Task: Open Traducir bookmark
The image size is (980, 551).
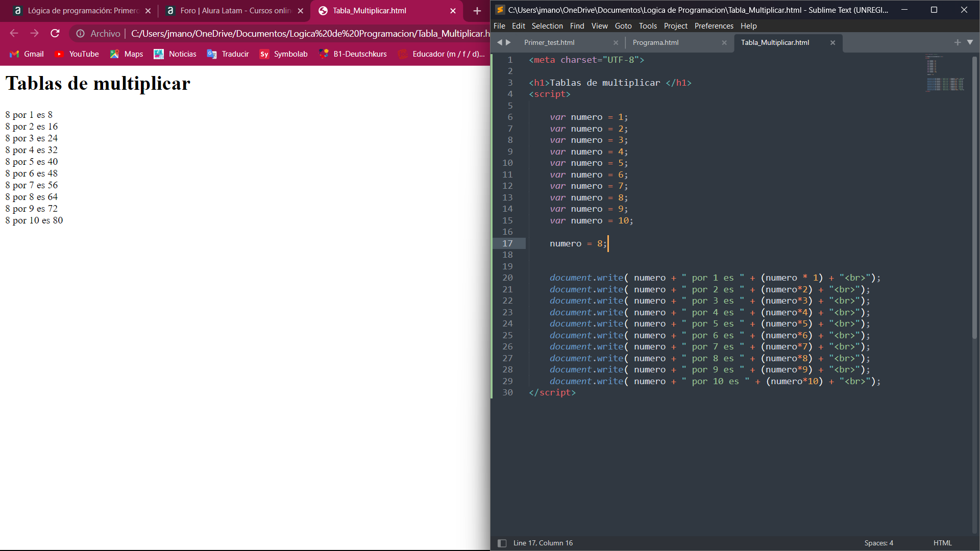Action: [x=228, y=54]
